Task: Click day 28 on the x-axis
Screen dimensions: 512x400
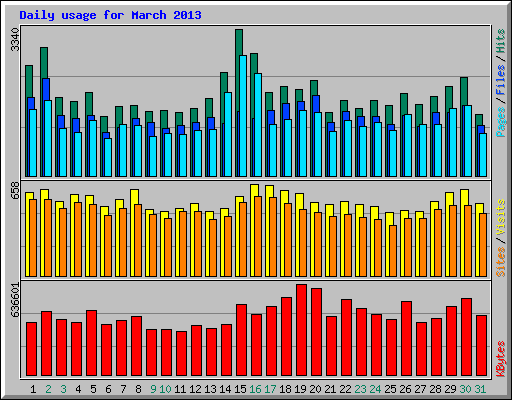Action: click(435, 389)
